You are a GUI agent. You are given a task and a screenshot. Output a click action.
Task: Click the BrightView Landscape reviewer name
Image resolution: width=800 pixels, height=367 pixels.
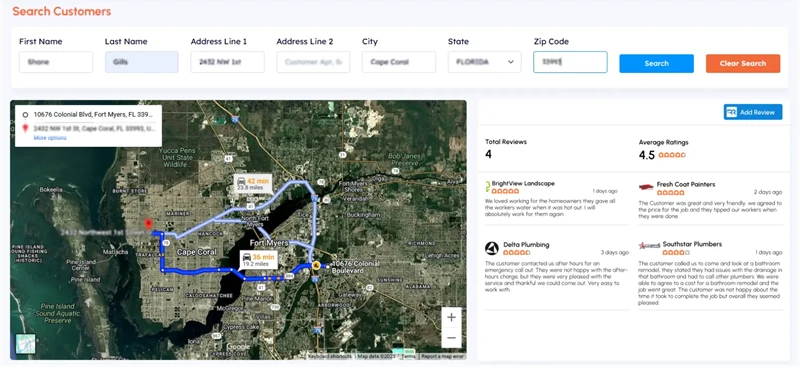point(523,184)
